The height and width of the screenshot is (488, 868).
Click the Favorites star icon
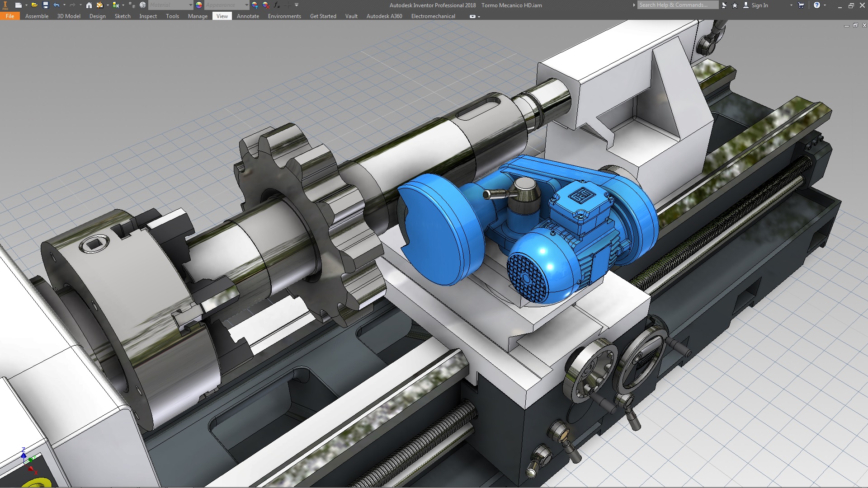tap(735, 5)
